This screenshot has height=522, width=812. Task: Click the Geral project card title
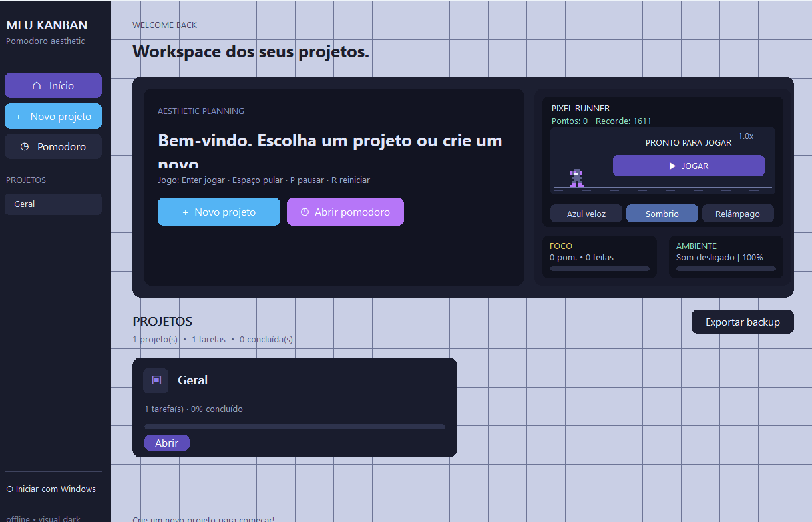click(193, 380)
